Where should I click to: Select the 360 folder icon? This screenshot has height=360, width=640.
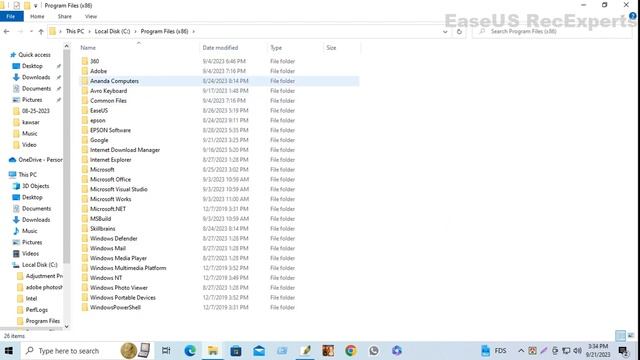pyautogui.click(x=84, y=61)
